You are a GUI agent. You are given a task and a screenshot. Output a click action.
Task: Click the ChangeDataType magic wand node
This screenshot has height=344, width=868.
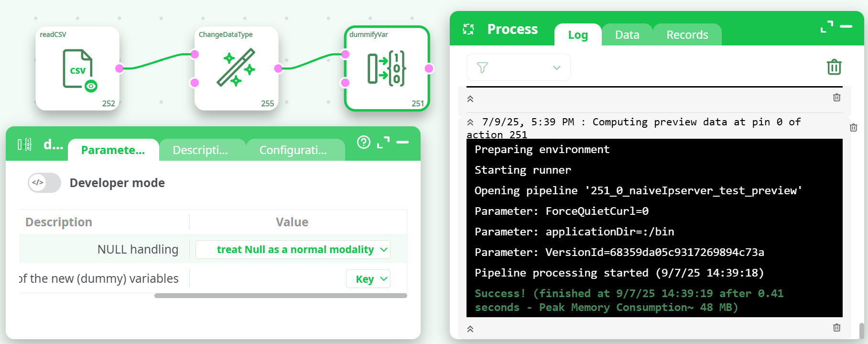[236, 67]
